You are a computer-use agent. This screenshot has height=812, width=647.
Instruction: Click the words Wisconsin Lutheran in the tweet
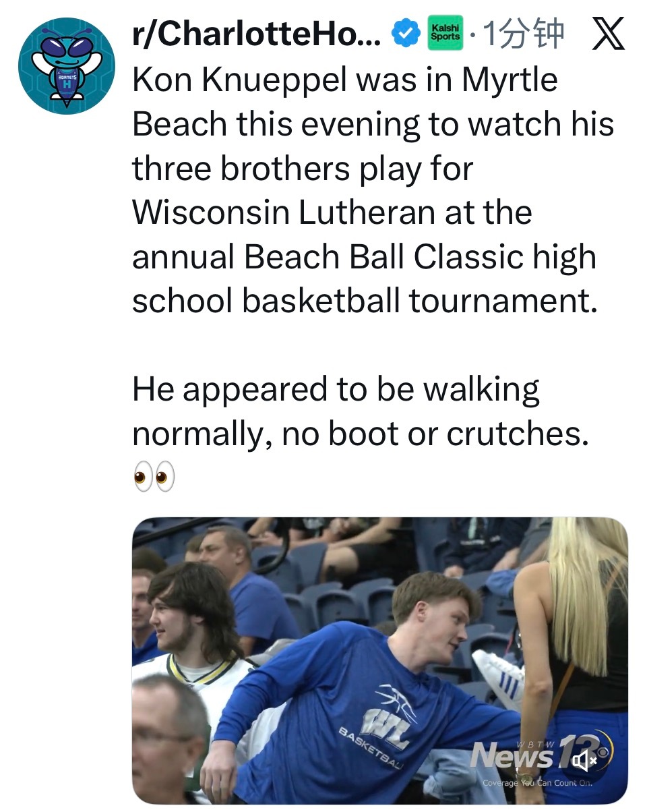point(283,212)
